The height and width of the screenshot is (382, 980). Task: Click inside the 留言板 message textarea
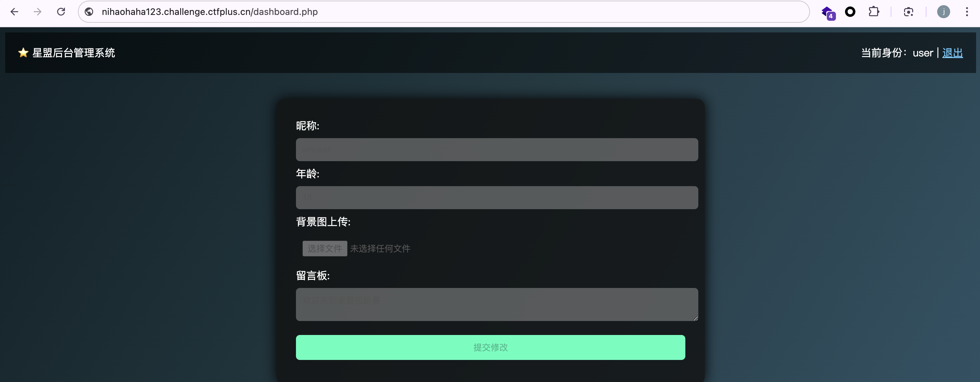point(496,304)
